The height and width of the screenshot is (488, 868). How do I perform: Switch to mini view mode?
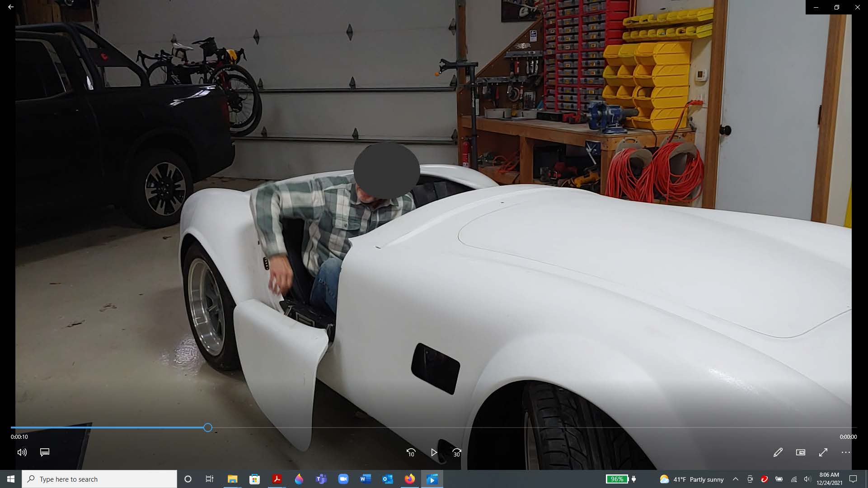pyautogui.click(x=801, y=452)
